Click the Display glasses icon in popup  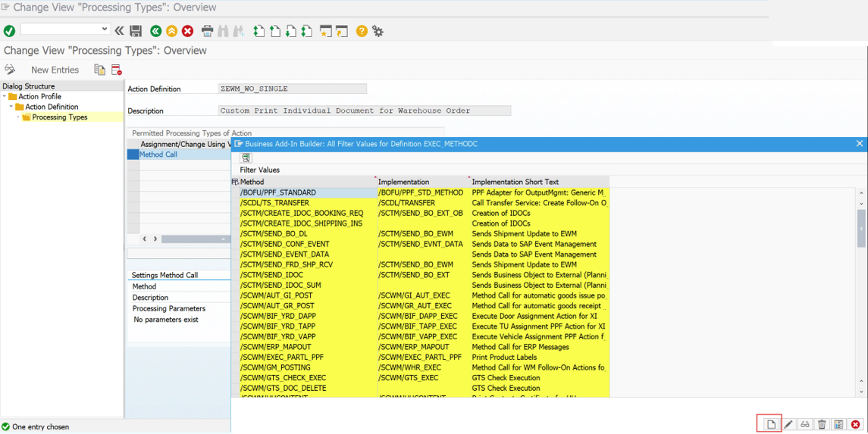805,424
